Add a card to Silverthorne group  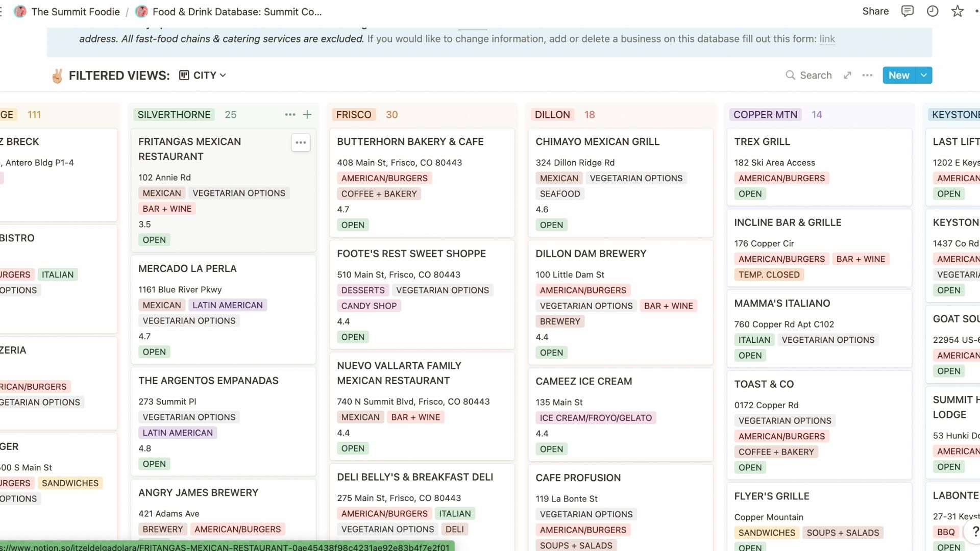(x=307, y=115)
